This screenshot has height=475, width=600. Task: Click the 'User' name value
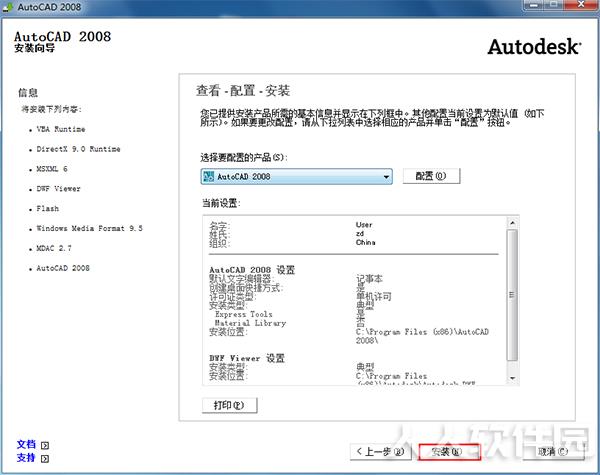tap(364, 225)
